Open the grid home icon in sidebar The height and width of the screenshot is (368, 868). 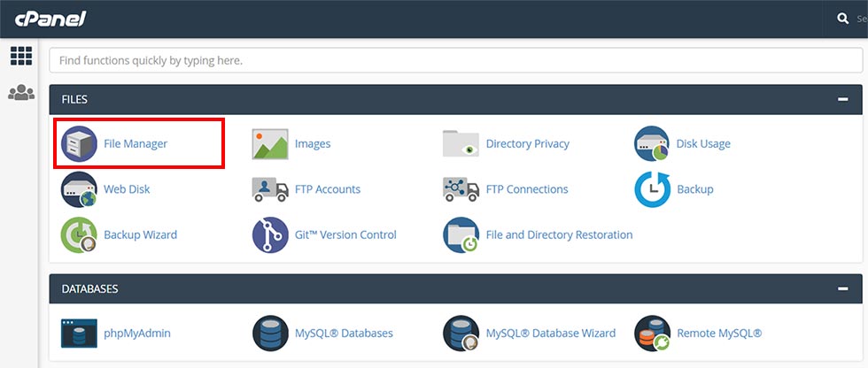(21, 56)
